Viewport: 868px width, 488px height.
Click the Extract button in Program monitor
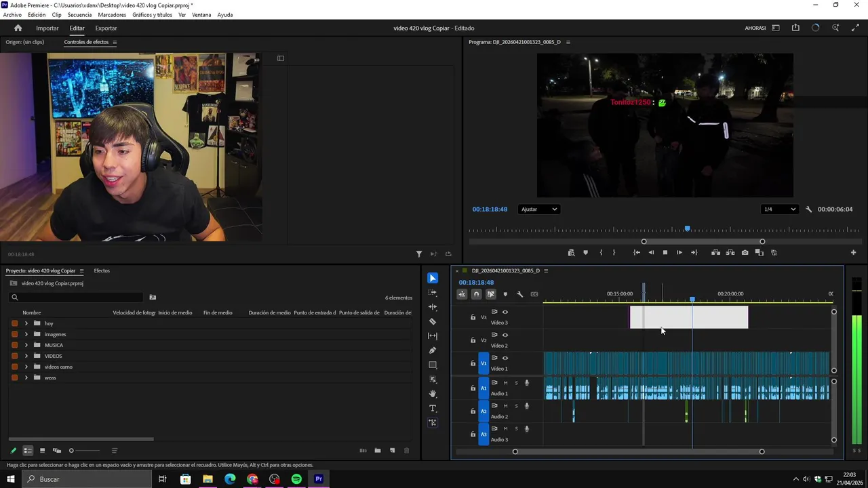[x=730, y=253]
